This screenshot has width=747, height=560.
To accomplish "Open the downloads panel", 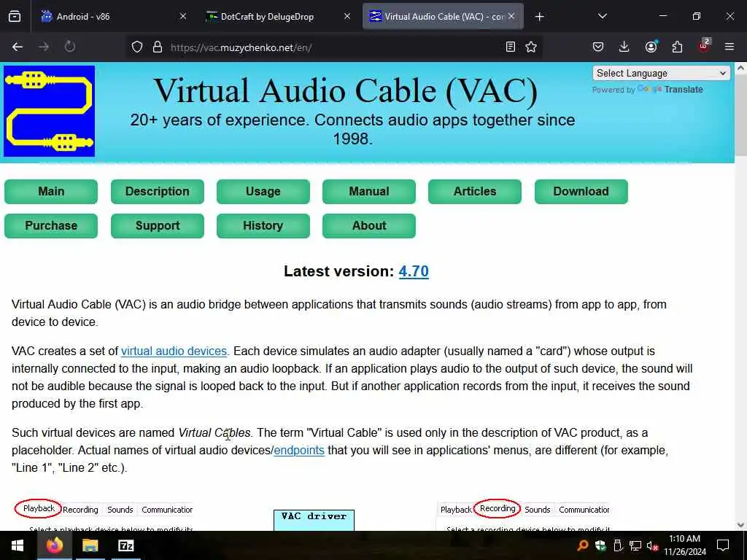I will [x=624, y=47].
